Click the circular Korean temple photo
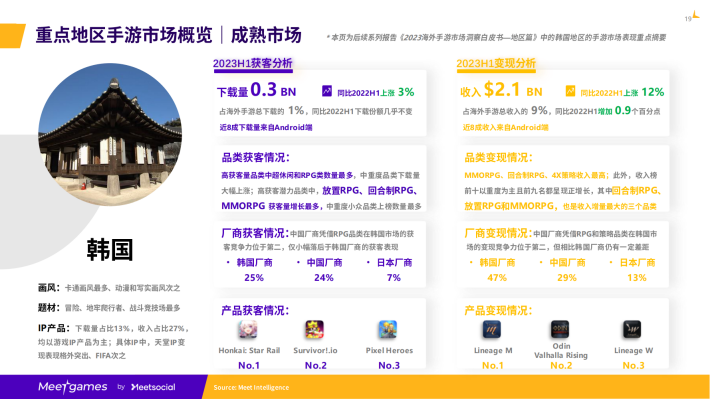 pyautogui.click(x=110, y=135)
